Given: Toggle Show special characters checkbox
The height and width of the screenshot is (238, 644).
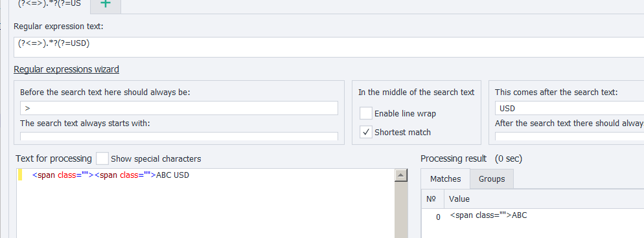Looking at the screenshot, I should tap(102, 158).
